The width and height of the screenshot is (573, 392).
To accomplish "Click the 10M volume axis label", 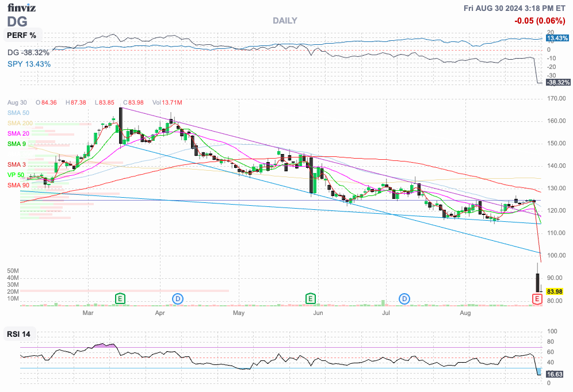I will coord(13,298).
